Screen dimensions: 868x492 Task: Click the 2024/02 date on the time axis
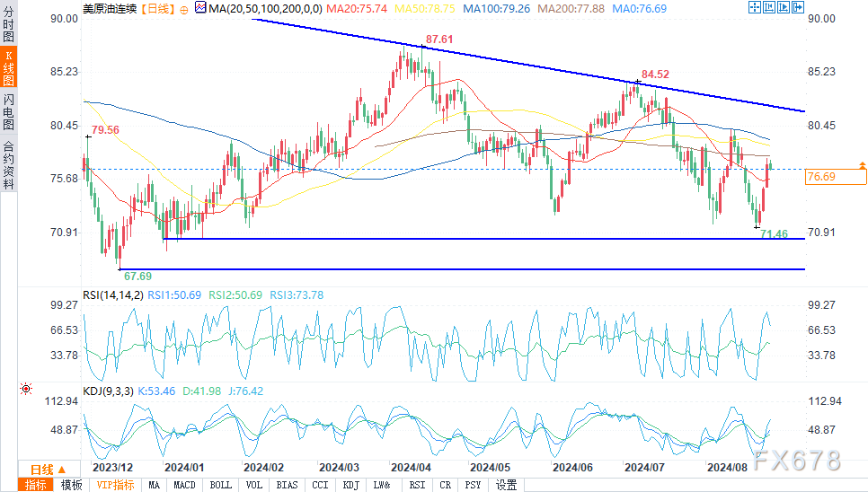point(263,468)
